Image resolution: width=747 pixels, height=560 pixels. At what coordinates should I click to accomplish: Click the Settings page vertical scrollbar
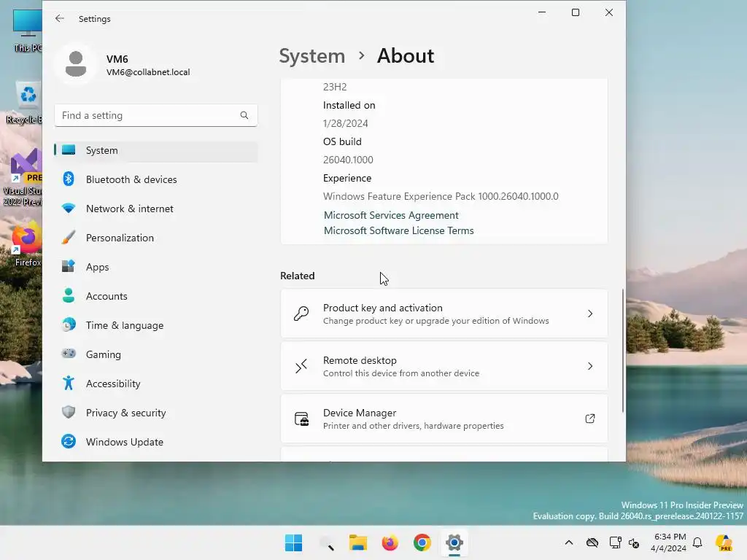(x=623, y=350)
